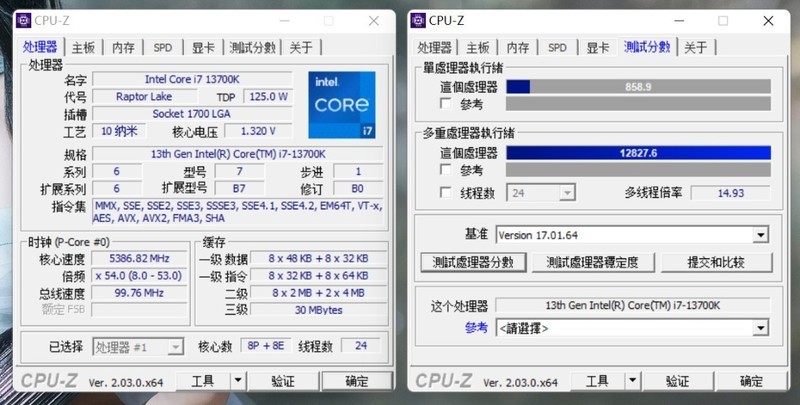Click 验证 button in right window
Image resolution: width=800 pixels, height=405 pixels.
[x=678, y=381]
